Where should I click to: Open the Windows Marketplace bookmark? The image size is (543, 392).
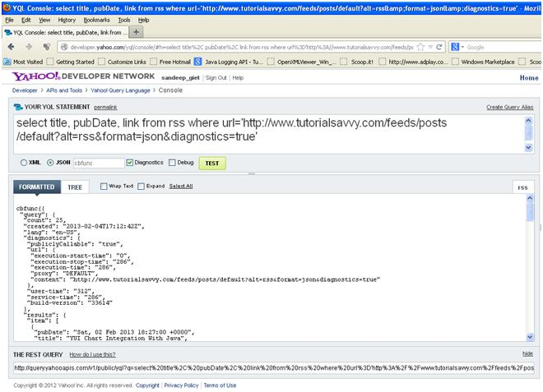click(x=484, y=62)
